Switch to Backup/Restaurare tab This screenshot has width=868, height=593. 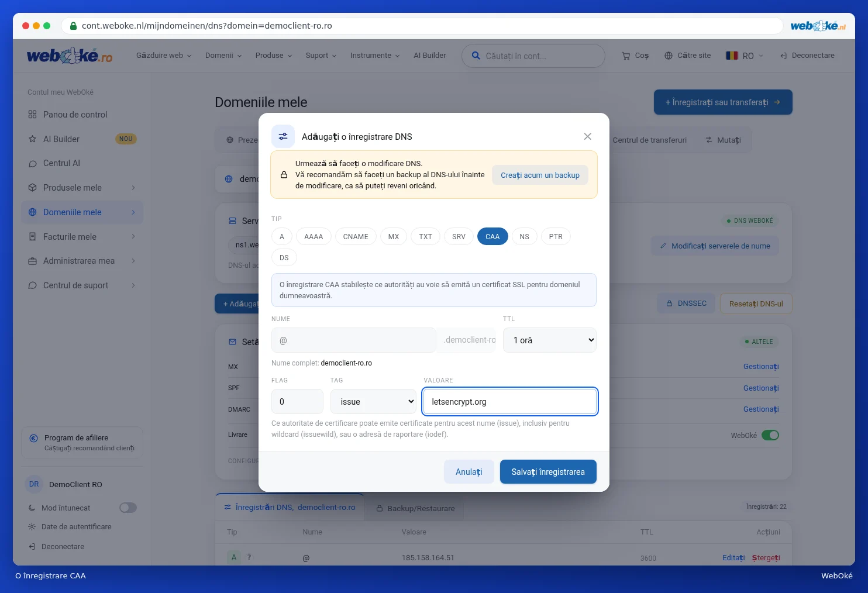415,508
